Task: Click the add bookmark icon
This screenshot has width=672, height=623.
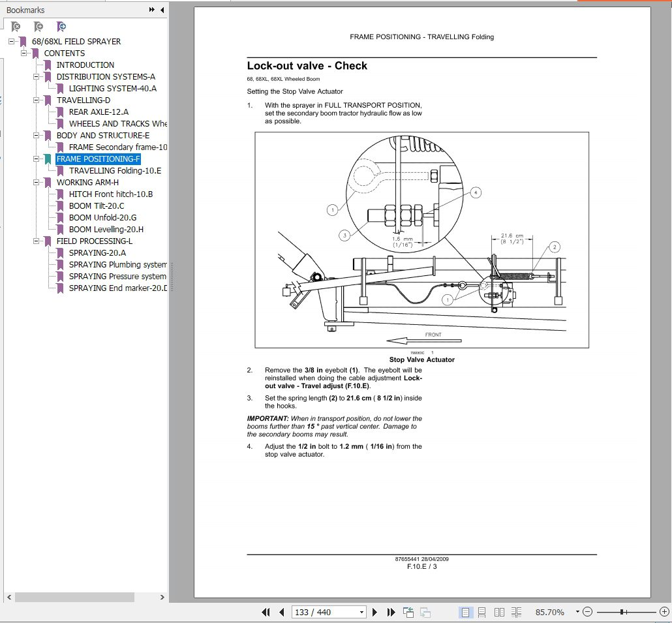Action: click(x=38, y=27)
